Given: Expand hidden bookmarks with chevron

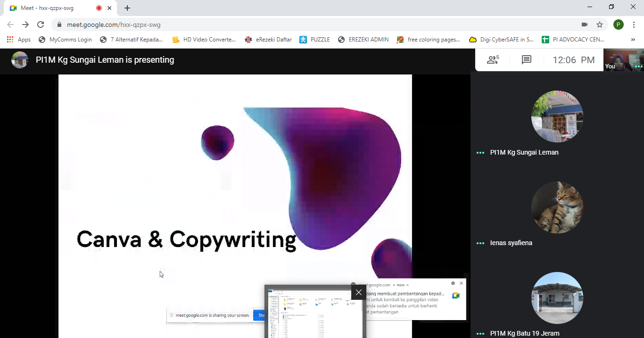Looking at the screenshot, I should coord(633,40).
